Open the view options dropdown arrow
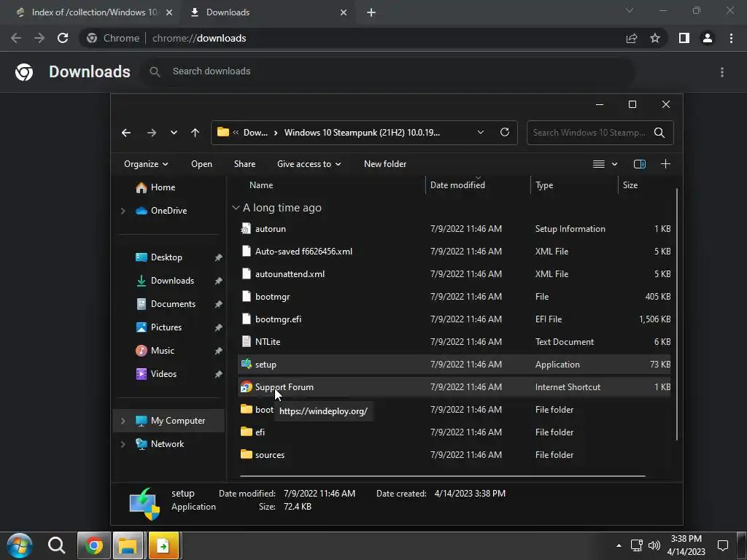Viewport: 747px width, 560px height. click(614, 164)
